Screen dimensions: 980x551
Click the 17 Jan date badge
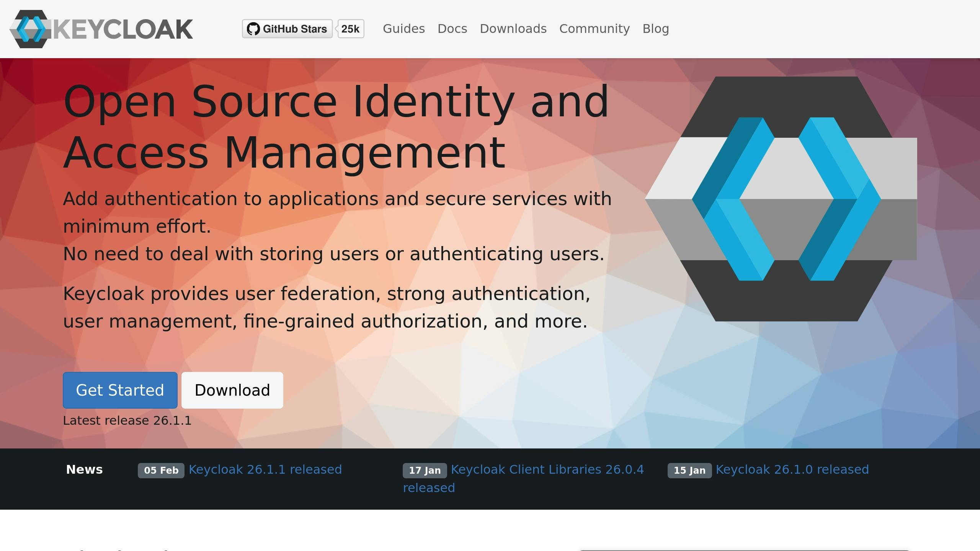click(x=425, y=470)
